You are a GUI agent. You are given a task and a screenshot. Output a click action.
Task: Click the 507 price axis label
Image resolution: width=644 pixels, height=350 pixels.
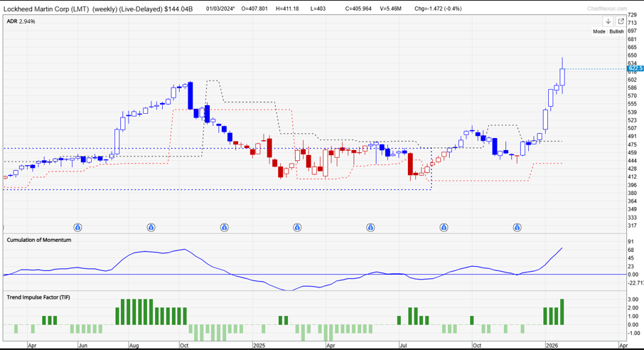pos(632,128)
